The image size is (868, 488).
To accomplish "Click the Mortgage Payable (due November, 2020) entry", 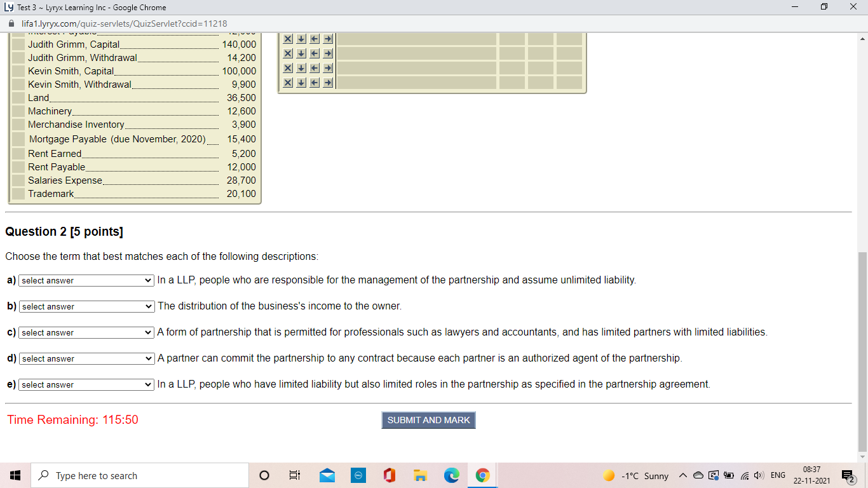I will [118, 139].
